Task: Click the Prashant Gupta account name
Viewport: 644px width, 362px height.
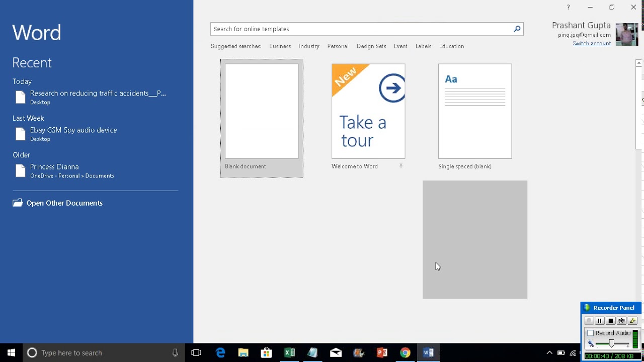Action: (581, 26)
